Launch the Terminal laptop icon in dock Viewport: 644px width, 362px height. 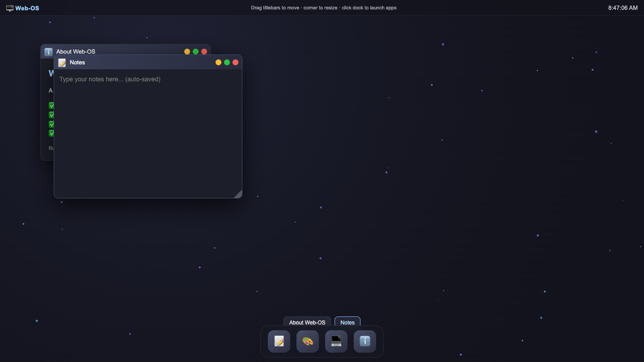[336, 341]
